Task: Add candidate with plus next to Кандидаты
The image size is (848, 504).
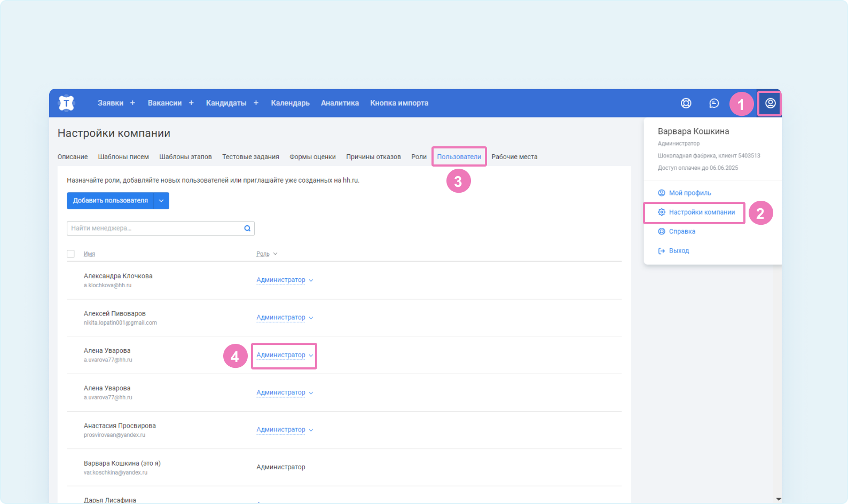Action: 256,103
